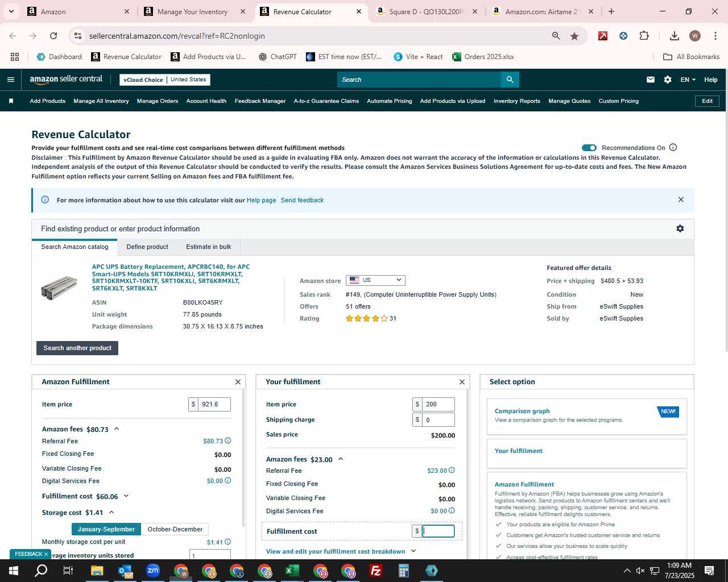Open the Recommendations info icon
Image resolution: width=728 pixels, height=582 pixels.
click(x=673, y=147)
